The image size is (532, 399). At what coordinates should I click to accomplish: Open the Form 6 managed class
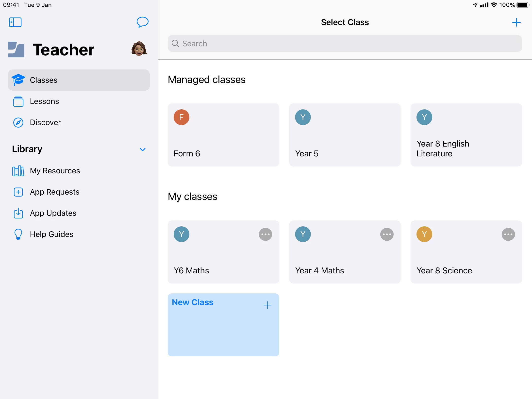pos(223,135)
